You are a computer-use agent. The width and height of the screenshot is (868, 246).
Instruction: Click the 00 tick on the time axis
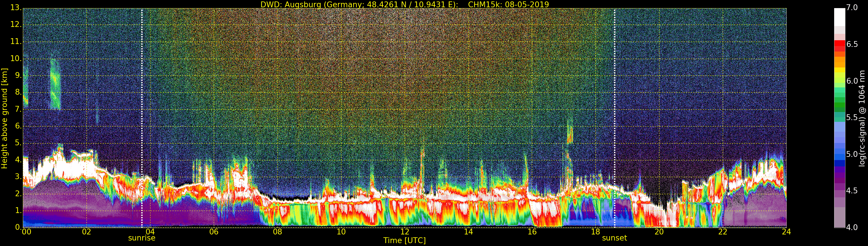click(x=26, y=232)
